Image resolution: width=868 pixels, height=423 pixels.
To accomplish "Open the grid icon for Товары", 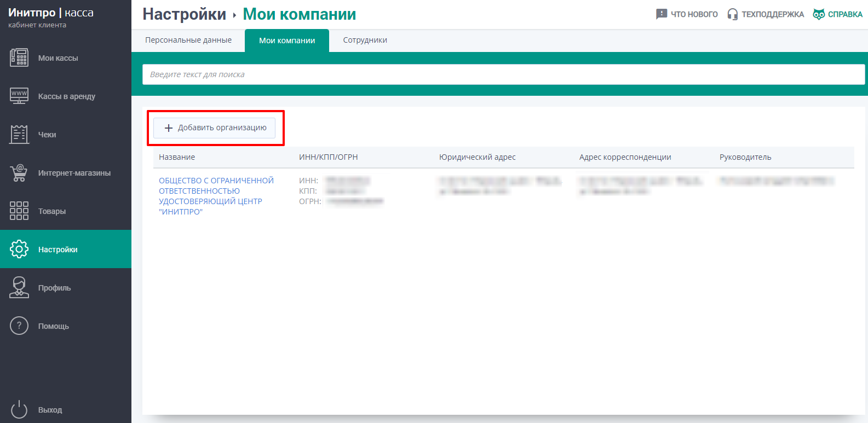I will pyautogui.click(x=19, y=211).
